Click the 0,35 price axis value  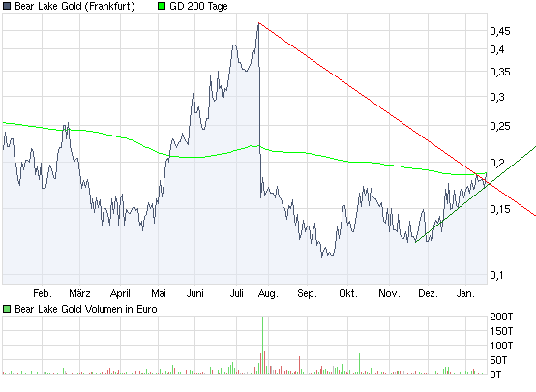[500, 72]
